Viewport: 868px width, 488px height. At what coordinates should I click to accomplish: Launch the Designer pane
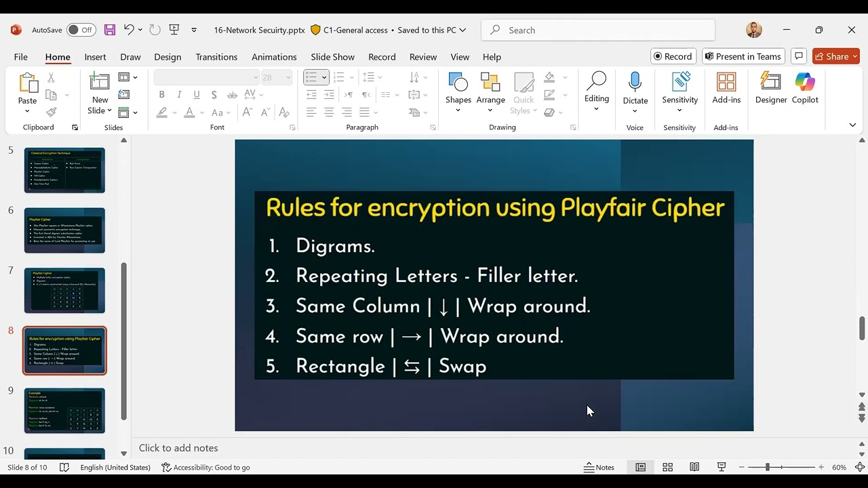[x=771, y=88]
